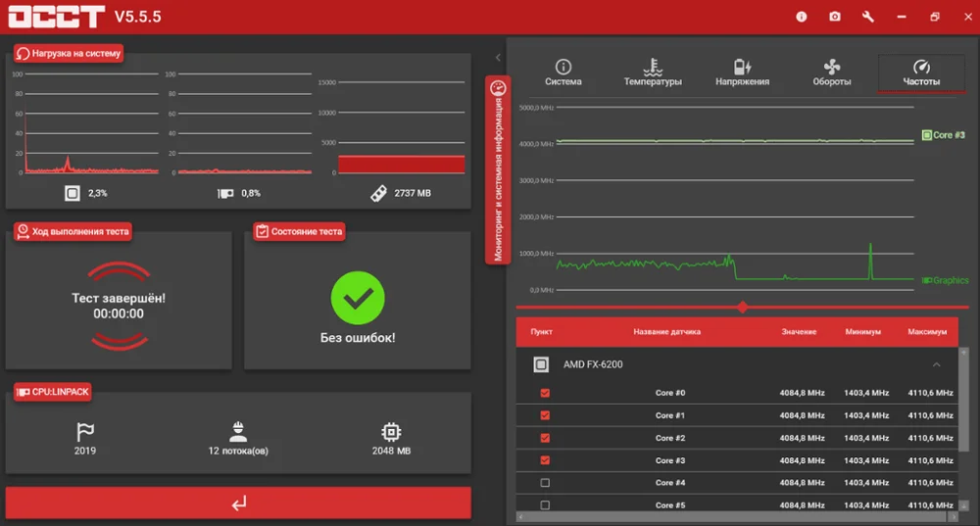The width and height of the screenshot is (980, 526).
Task: Click the flag icon above 2019
Action: pos(85,432)
